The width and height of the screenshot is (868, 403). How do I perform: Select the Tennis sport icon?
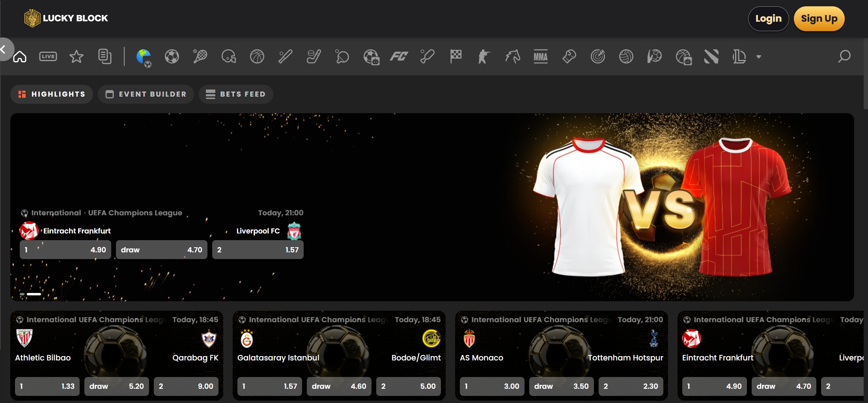(x=200, y=56)
